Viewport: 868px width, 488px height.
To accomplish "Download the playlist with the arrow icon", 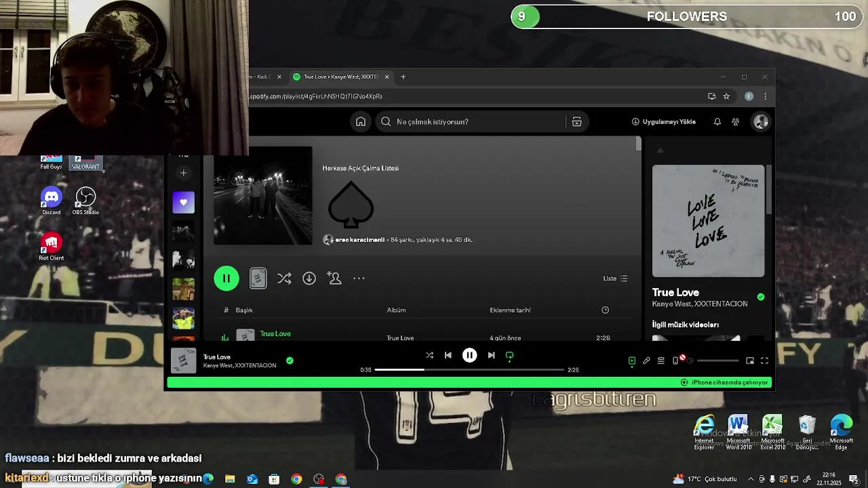I will 309,279.
